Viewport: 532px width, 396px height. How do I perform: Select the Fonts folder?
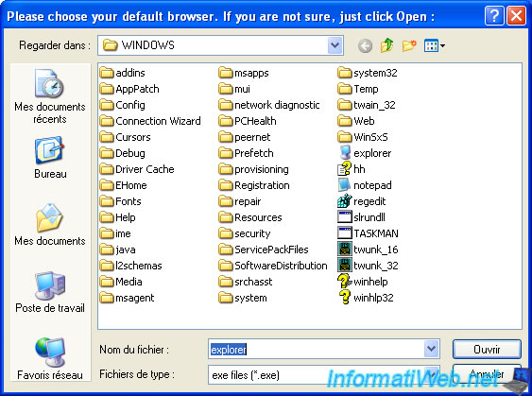(x=120, y=201)
